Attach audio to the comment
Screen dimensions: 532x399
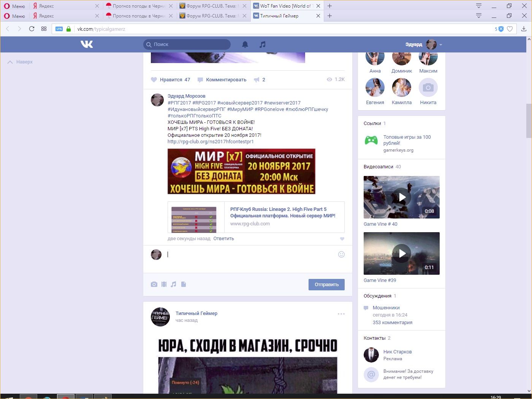[x=174, y=284]
